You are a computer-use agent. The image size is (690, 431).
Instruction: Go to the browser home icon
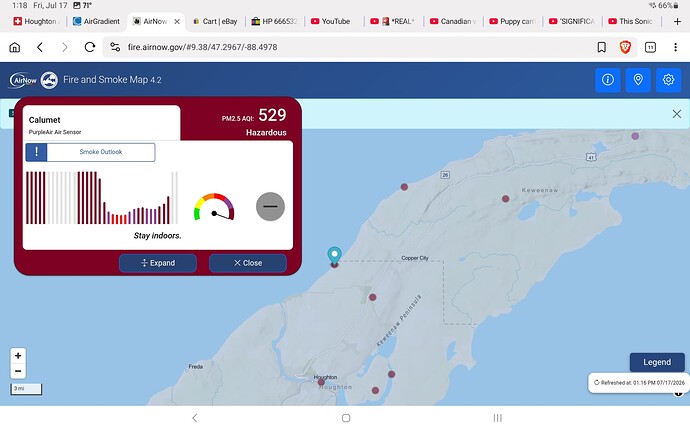pos(15,47)
